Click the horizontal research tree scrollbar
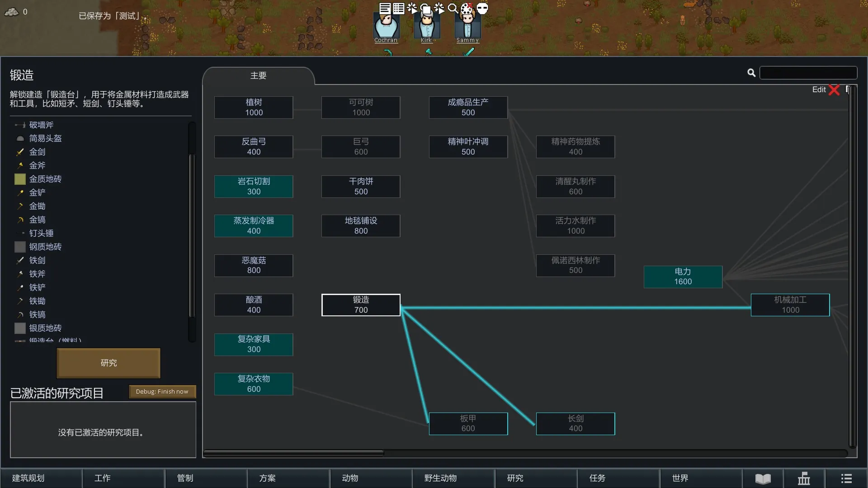 click(x=294, y=452)
